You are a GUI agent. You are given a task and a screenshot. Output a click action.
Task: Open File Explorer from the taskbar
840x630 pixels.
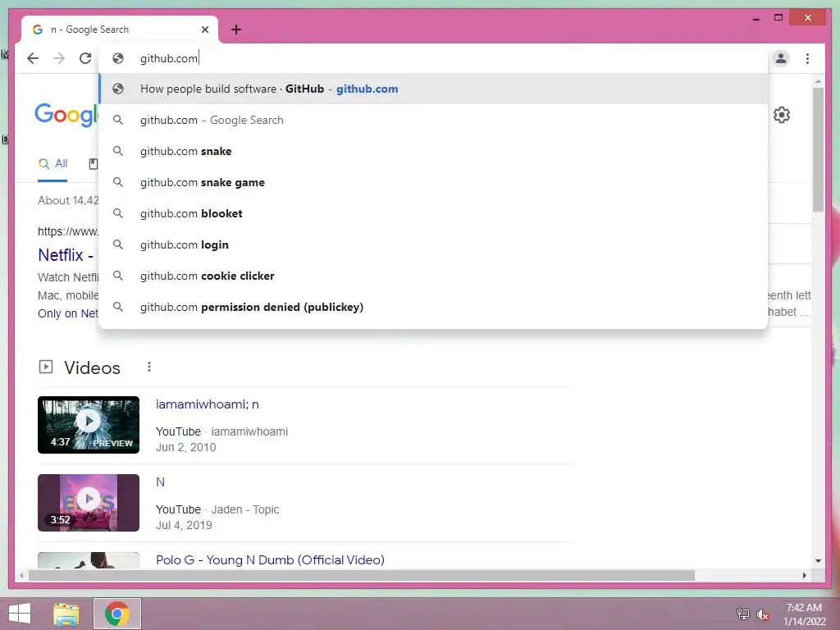[66, 614]
